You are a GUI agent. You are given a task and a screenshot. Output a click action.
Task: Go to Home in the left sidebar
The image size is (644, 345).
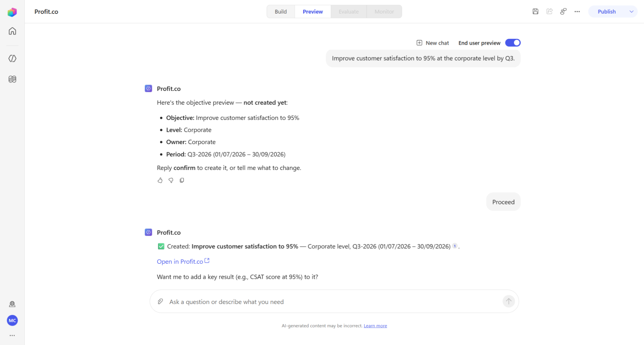pos(12,31)
